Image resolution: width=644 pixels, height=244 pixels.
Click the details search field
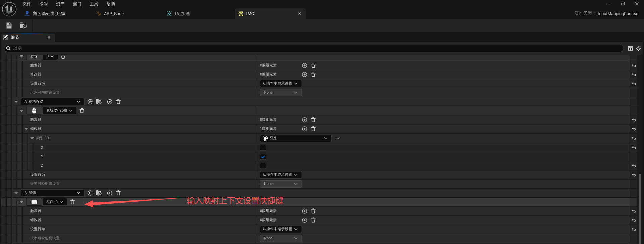point(314,48)
